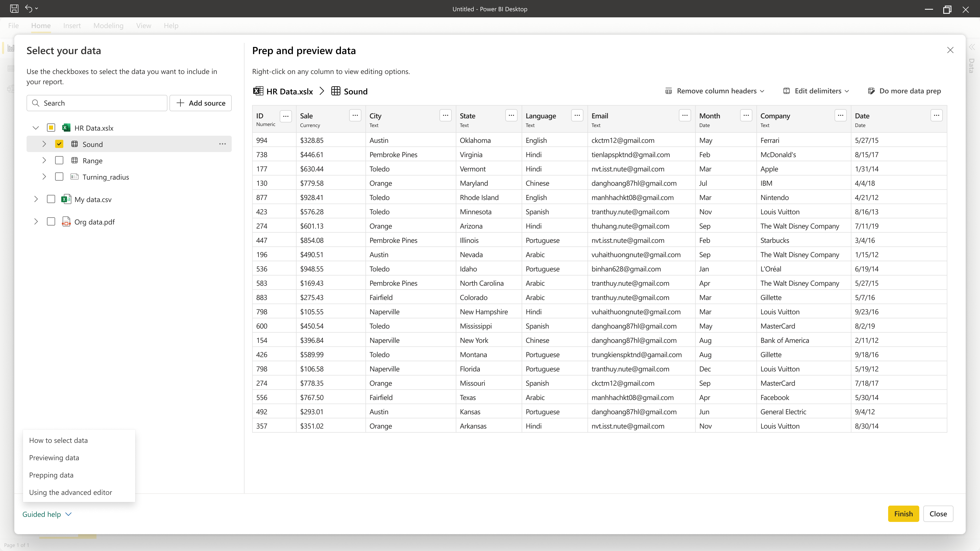980x551 pixels.
Task: Expand the Org data.pdf node
Action: coord(36,222)
